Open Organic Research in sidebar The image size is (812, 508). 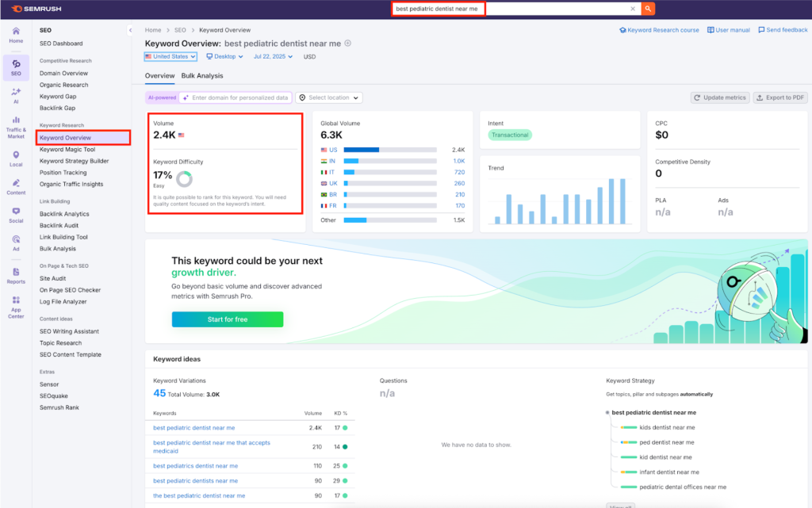pos(63,85)
